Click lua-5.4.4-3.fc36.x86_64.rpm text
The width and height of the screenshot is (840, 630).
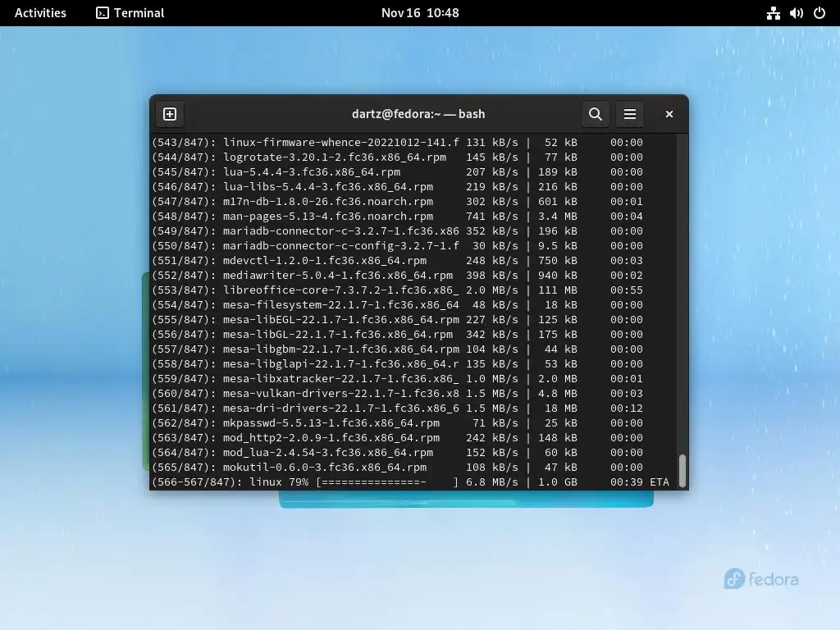point(312,172)
